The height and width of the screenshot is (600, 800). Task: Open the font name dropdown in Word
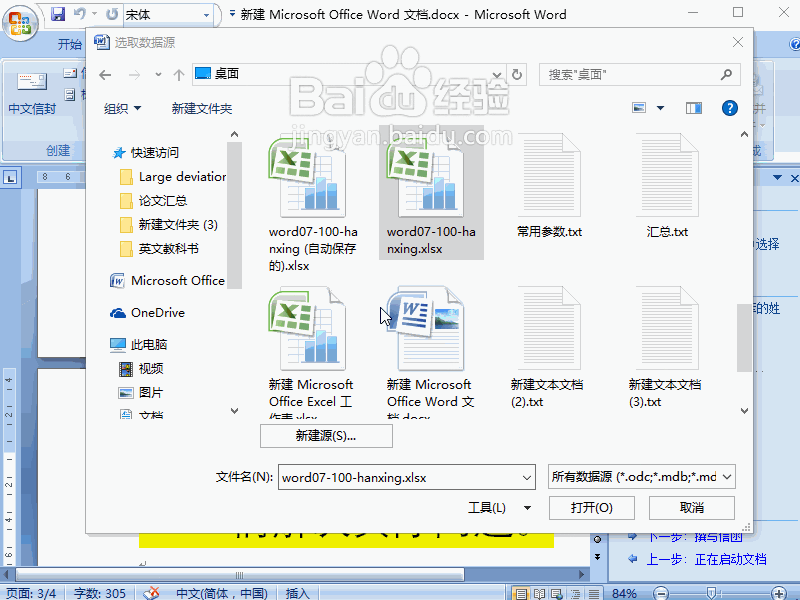pos(206,15)
